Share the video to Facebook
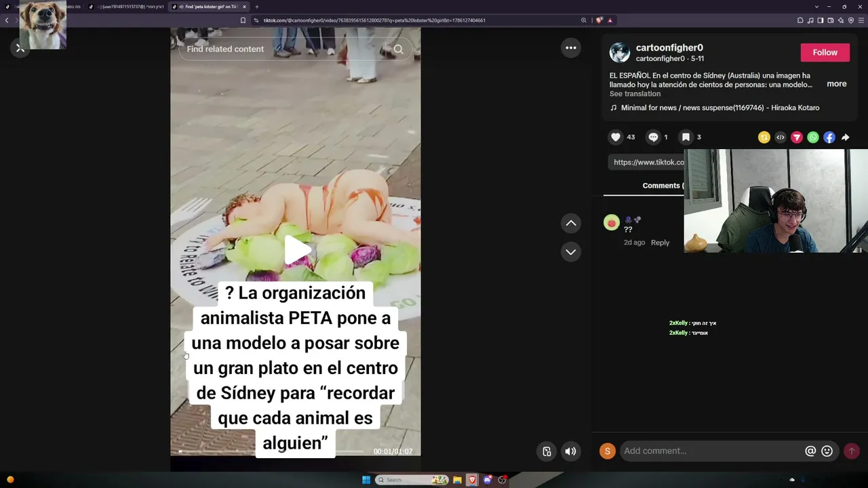 (x=829, y=138)
